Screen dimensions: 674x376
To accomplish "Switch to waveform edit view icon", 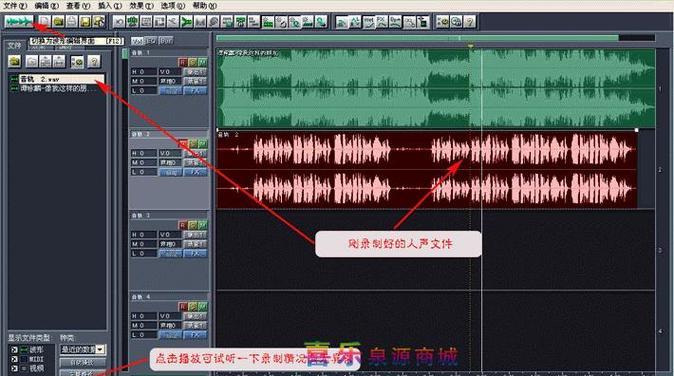I will pos(19,21).
